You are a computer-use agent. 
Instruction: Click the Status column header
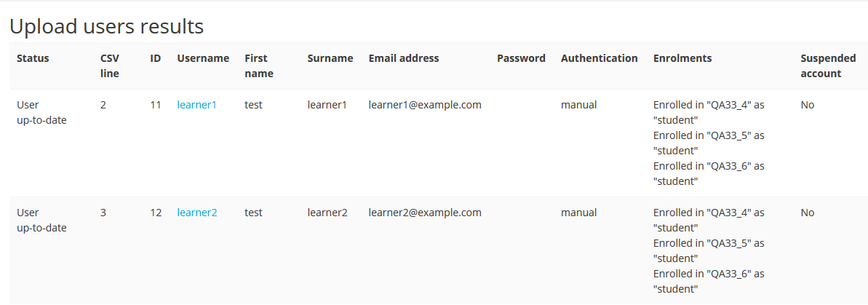[33, 58]
